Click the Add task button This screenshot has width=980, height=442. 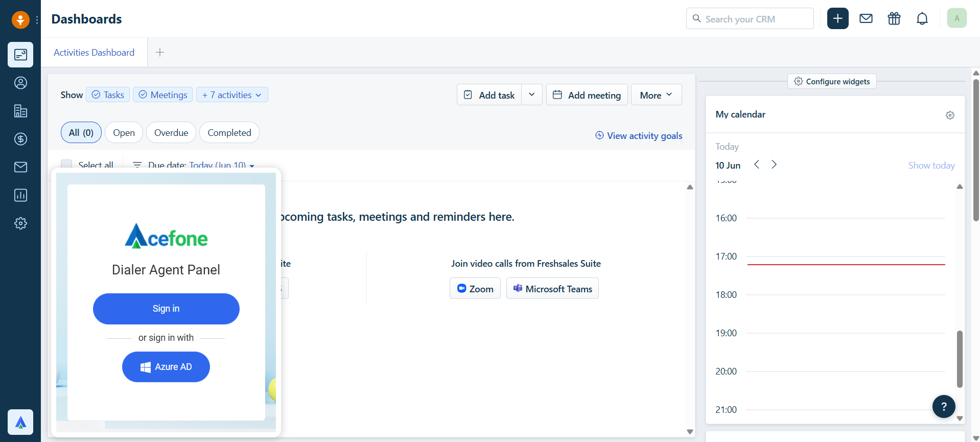[489, 95]
